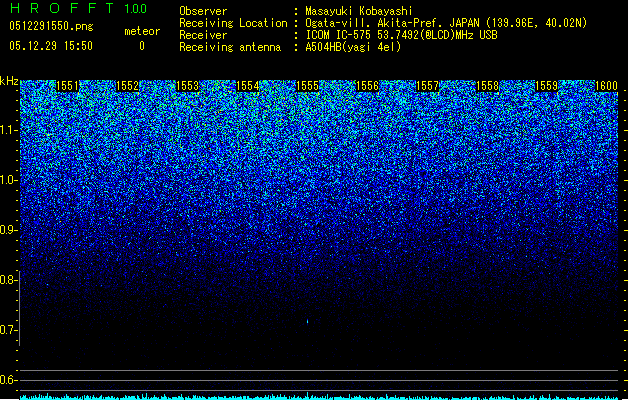Screen dimensions: 629x400
Task: Click the 1.0 kHz axis label
Action: [x=9, y=180]
